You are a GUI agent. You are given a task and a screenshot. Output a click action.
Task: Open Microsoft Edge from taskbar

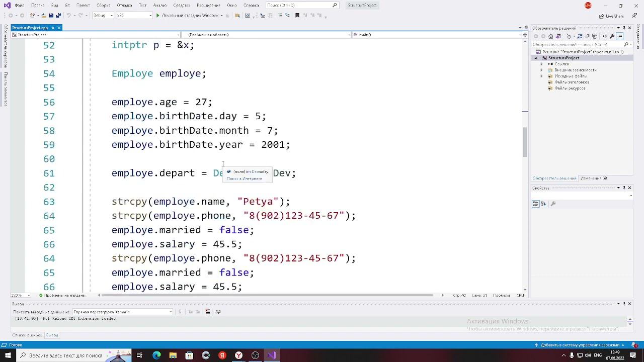coord(156,355)
